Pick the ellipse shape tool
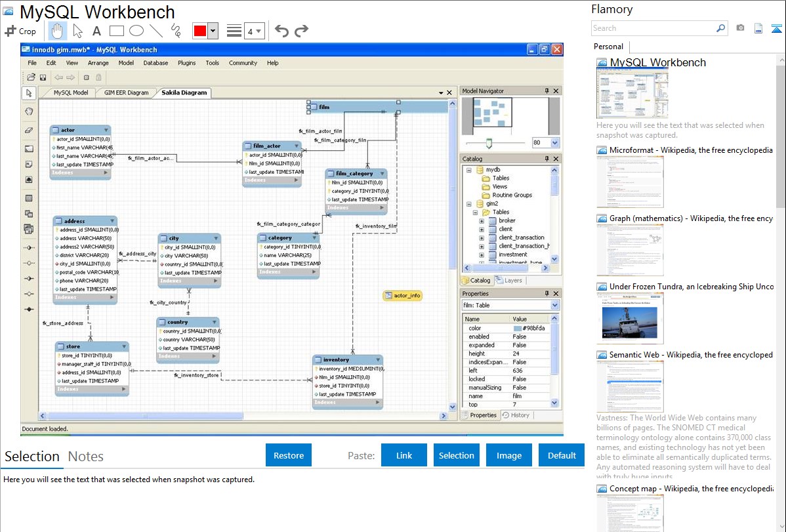Image resolution: width=786 pixels, height=532 pixels. [136, 31]
